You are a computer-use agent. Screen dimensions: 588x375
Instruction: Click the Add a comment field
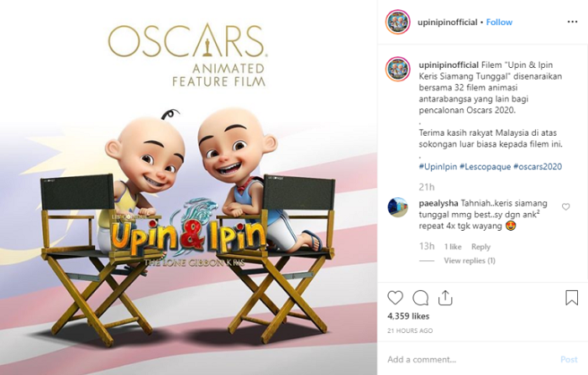(470, 360)
